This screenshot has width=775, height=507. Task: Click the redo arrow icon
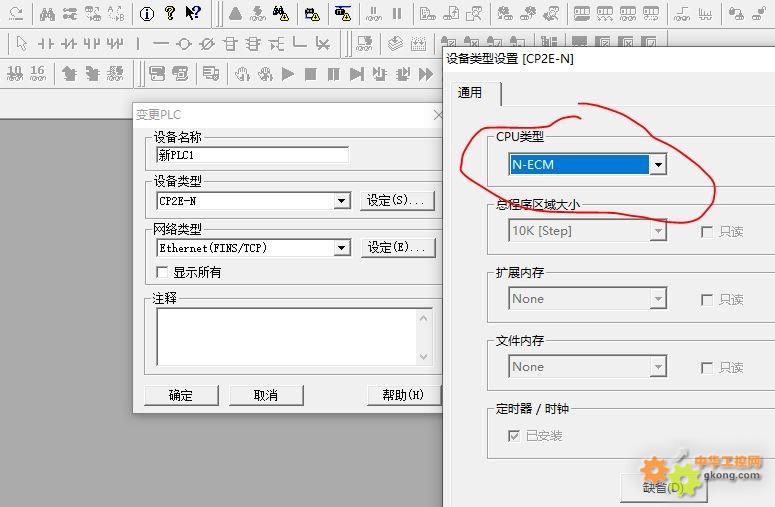[16, 14]
